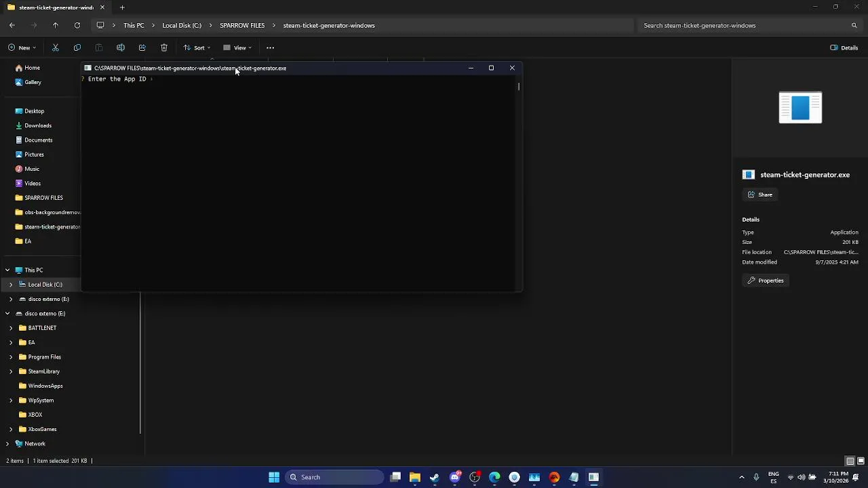Switch to details list view in status bar
This screenshot has height=488, width=868.
[x=850, y=461]
